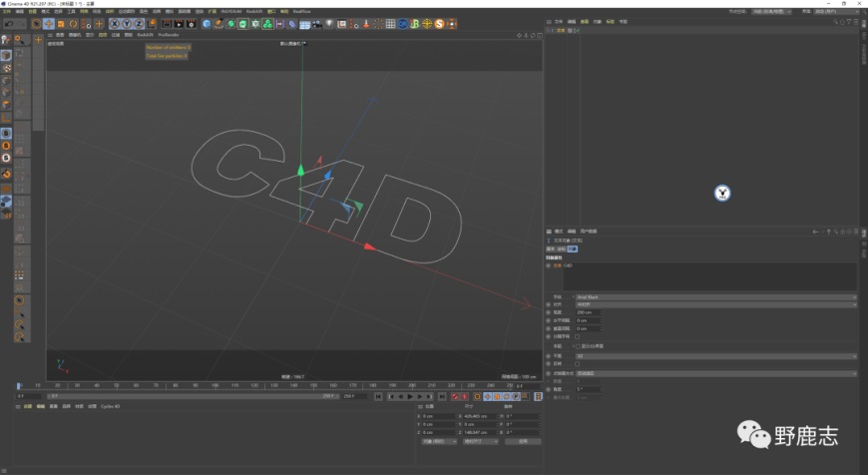Open the generators subdivision icon
This screenshot has width=868, height=475.
click(230, 24)
